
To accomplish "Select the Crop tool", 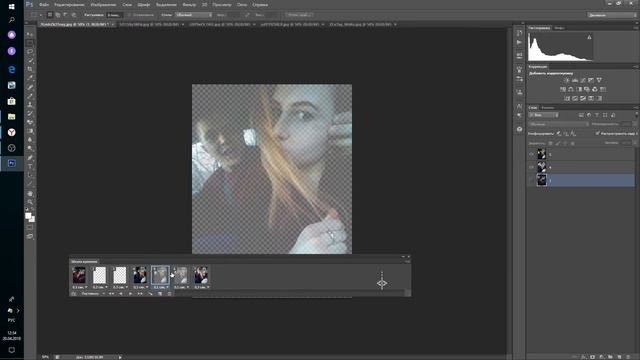I will (30, 69).
